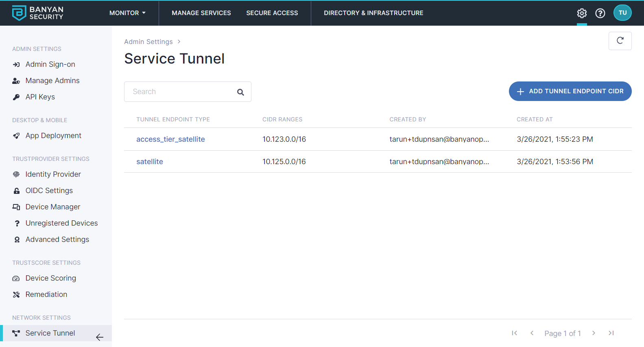The height and width of the screenshot is (347, 644).
Task: Open the Manage Services tab
Action: pos(201,13)
